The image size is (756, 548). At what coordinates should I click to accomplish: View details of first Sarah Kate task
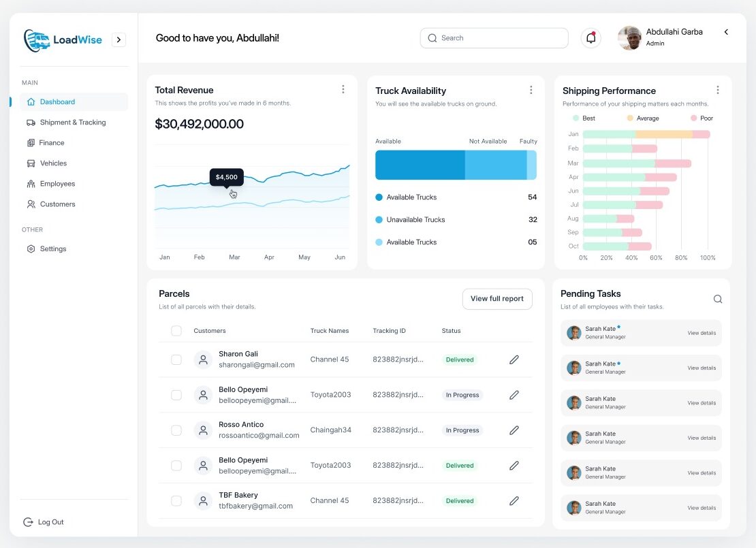[701, 333]
